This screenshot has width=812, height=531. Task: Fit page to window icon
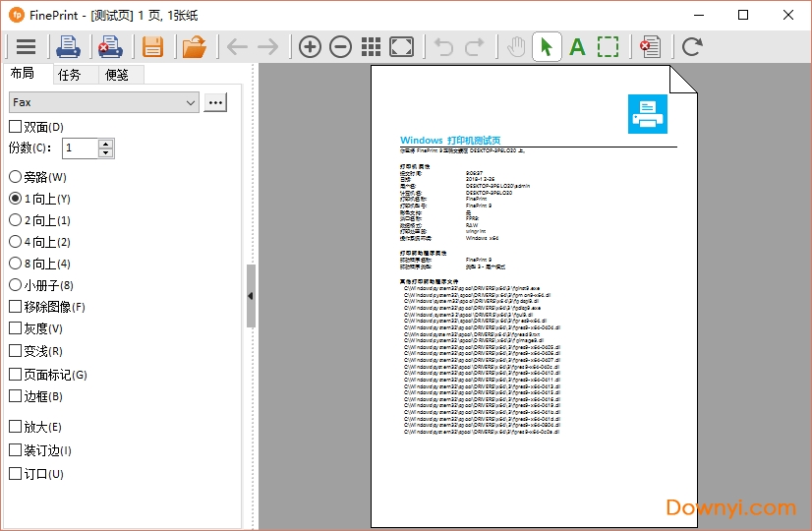[x=401, y=46]
